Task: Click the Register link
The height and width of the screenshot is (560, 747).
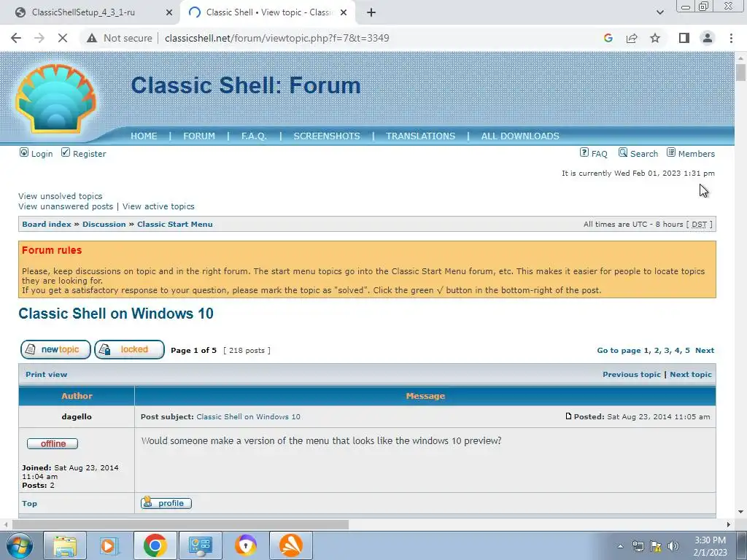Action: pos(90,154)
